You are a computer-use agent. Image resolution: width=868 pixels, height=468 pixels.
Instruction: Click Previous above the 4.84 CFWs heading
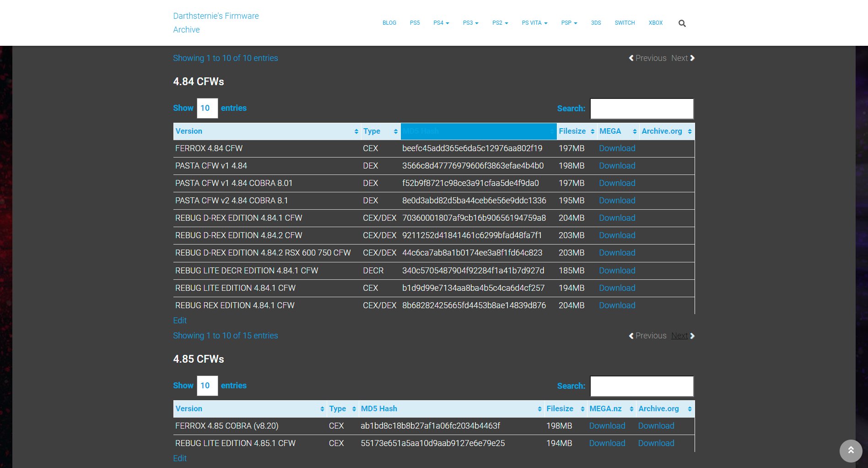tap(647, 58)
